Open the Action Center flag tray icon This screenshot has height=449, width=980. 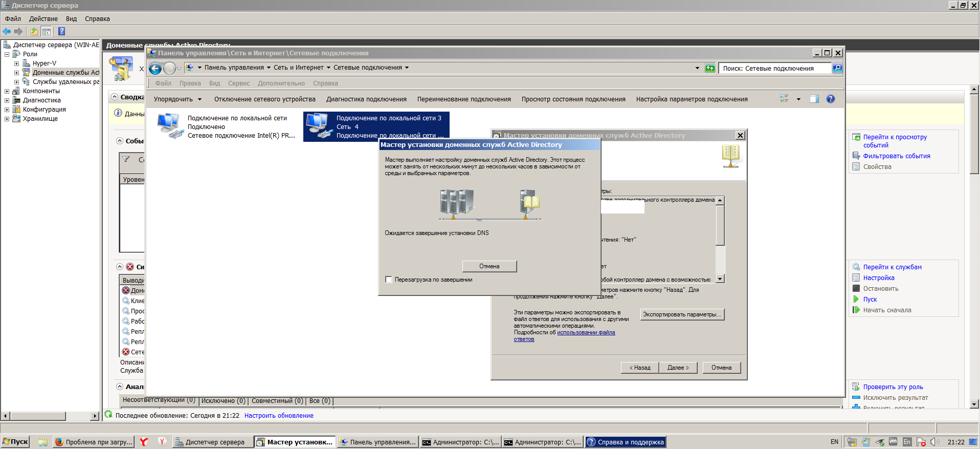[921, 442]
